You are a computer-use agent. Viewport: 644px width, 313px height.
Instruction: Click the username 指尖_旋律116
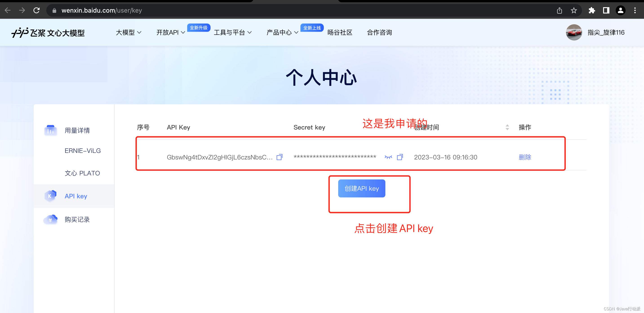[606, 33]
